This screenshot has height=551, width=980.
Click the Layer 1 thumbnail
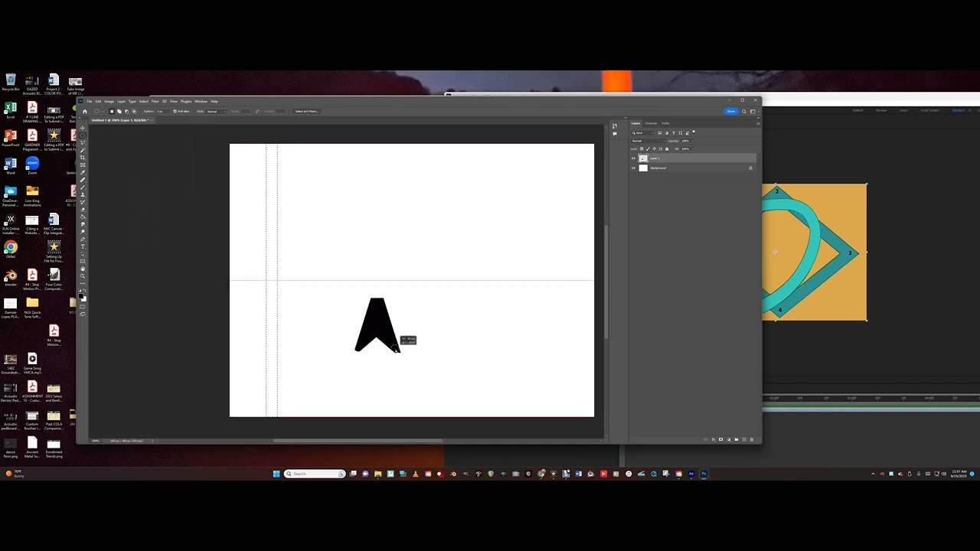(643, 158)
